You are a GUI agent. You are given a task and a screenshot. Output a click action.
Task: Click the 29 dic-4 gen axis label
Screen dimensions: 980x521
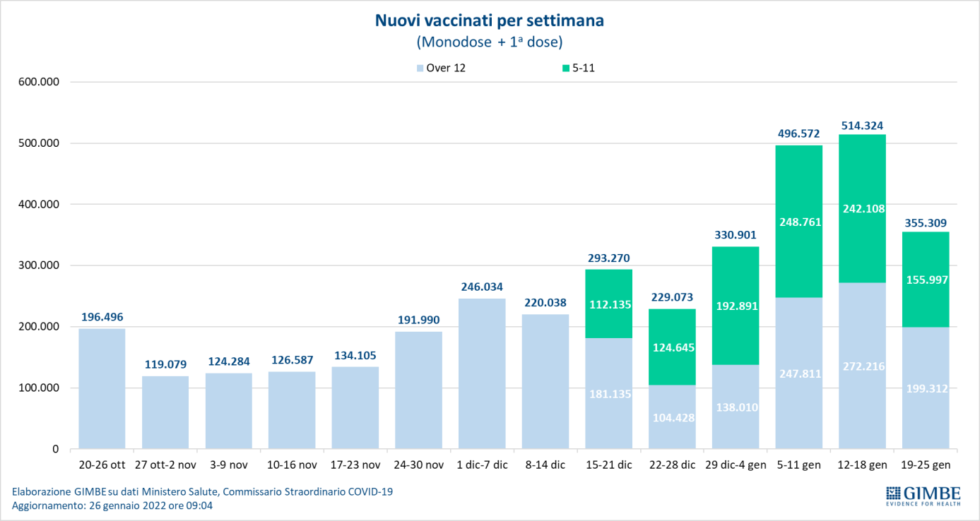(736, 465)
